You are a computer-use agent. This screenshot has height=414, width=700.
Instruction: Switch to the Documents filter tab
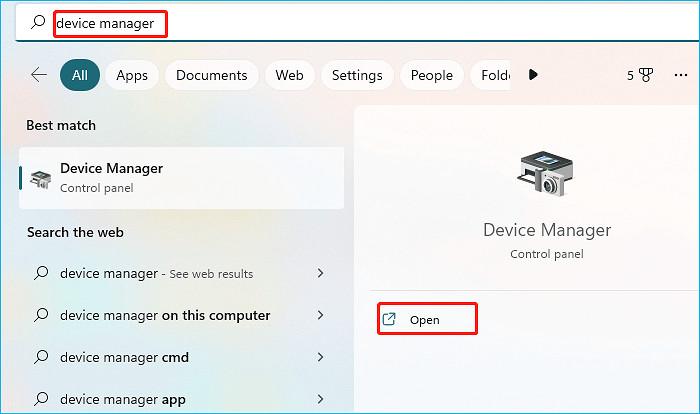tap(211, 75)
